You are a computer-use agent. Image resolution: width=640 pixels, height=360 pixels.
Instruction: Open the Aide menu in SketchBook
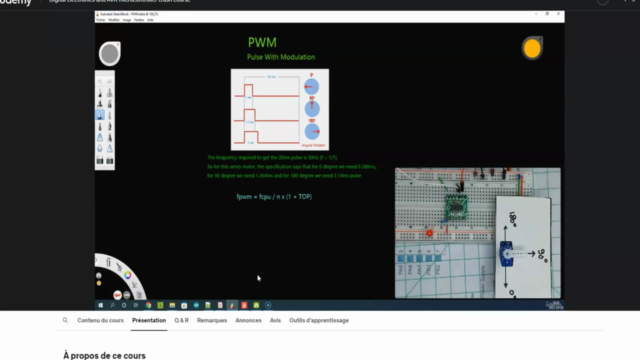(150, 20)
